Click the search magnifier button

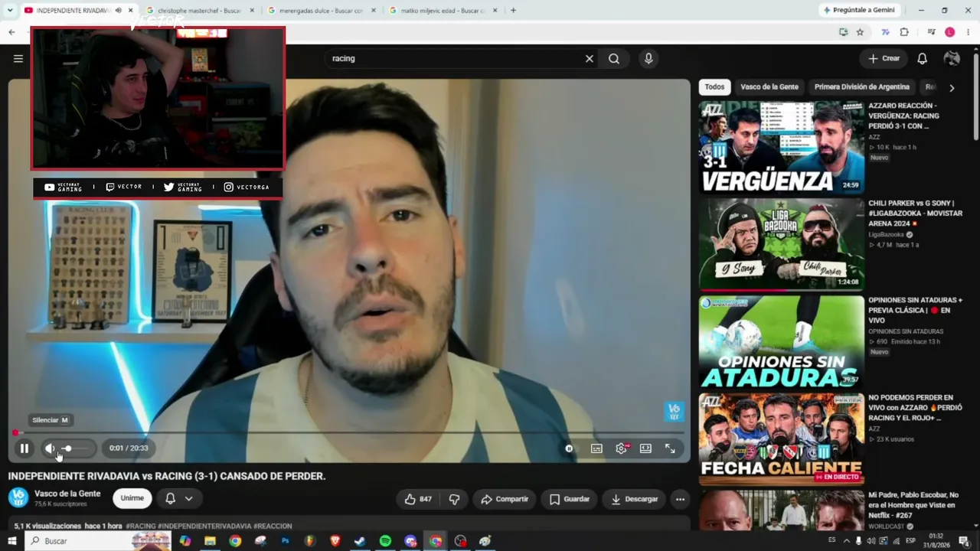pyautogui.click(x=614, y=58)
